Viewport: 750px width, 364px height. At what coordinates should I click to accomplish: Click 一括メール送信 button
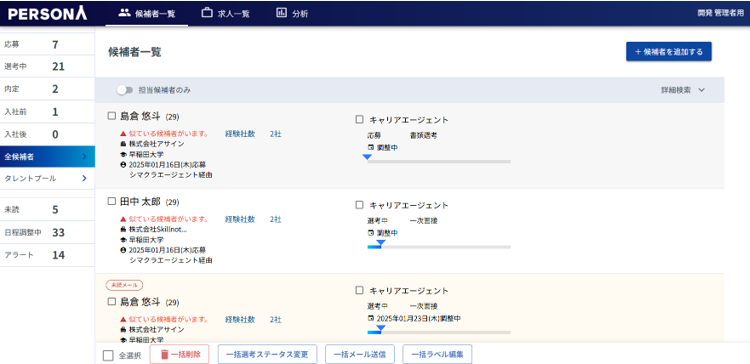360,354
